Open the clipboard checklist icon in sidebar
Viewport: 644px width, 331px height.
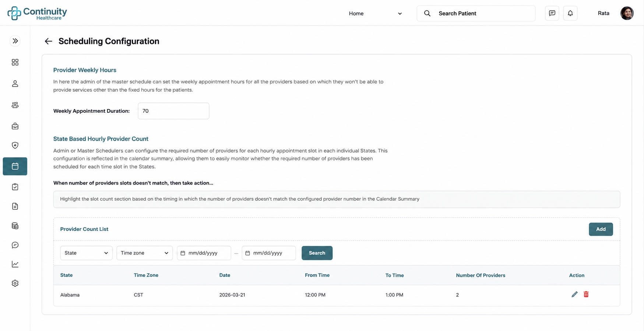pos(15,187)
